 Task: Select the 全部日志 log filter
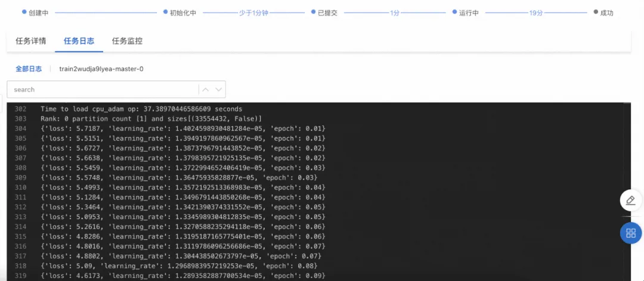coord(29,69)
